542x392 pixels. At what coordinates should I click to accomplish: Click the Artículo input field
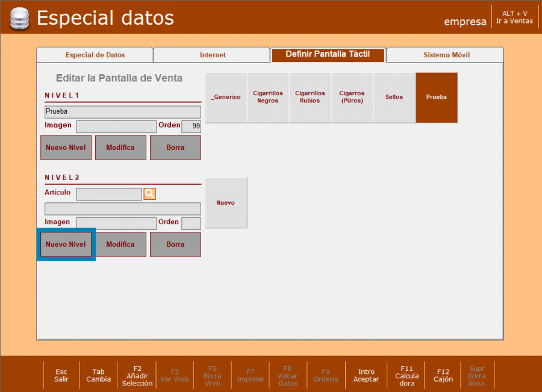(109, 194)
